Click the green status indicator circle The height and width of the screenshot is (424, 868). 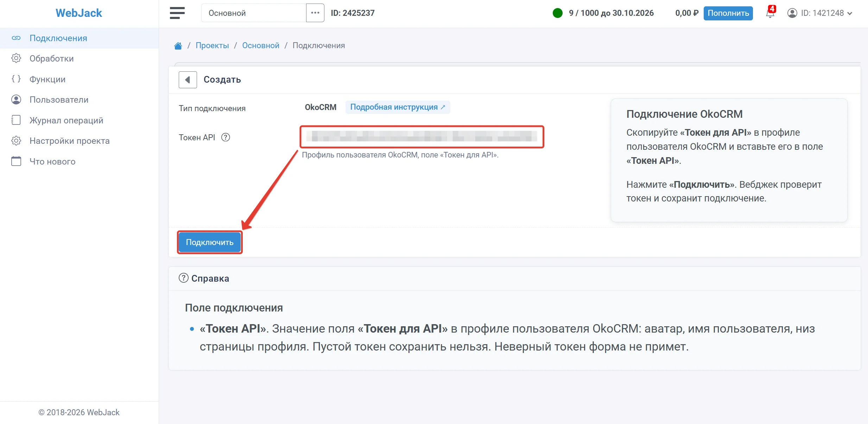pyautogui.click(x=557, y=13)
